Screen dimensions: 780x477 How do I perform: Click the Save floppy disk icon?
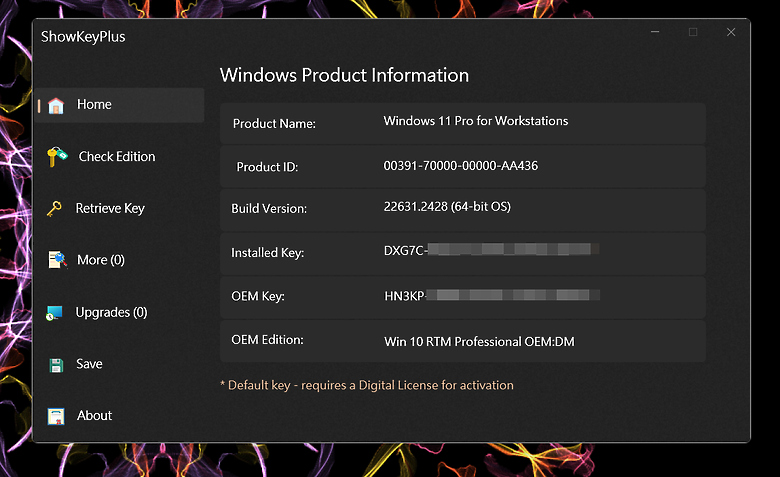(x=56, y=365)
